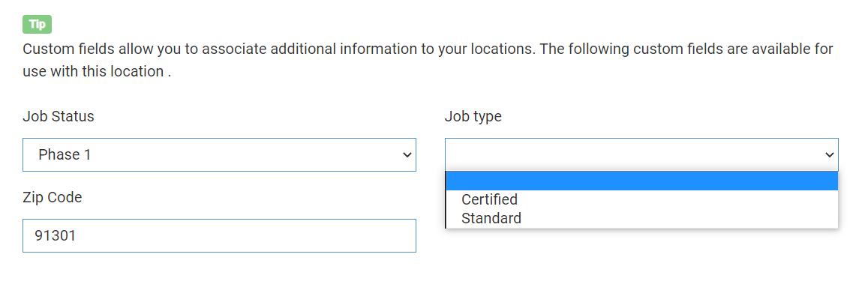Click the Job type chevron arrow
This screenshot has height=302, width=868.
[829, 155]
